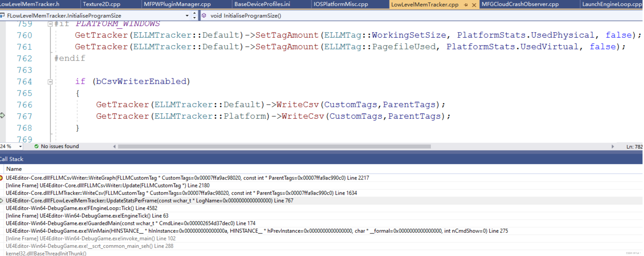Click the current statement arrow at line 767
The image size is (644, 256).
click(2, 115)
